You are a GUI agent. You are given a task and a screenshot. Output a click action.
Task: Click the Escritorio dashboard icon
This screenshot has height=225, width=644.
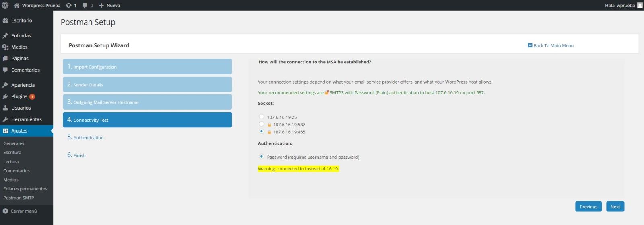(x=5, y=20)
